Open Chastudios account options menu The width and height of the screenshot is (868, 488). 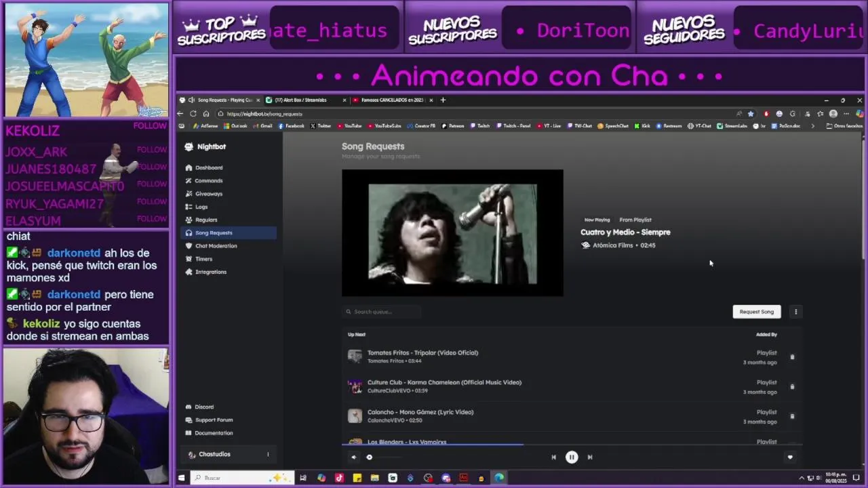(268, 454)
